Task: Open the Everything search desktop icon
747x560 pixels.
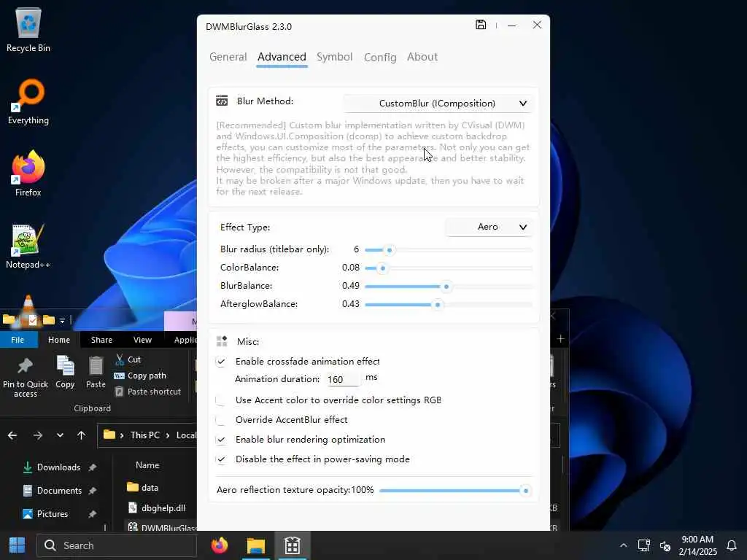Action: click(x=28, y=102)
